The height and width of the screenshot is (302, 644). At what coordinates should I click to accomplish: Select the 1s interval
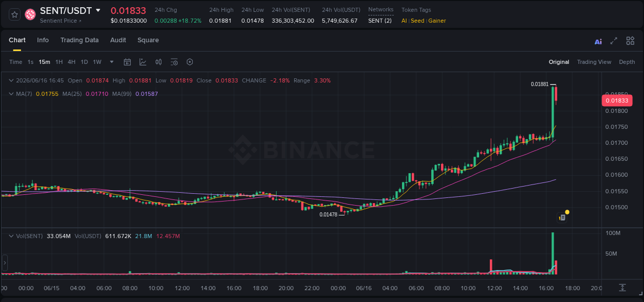click(x=30, y=62)
